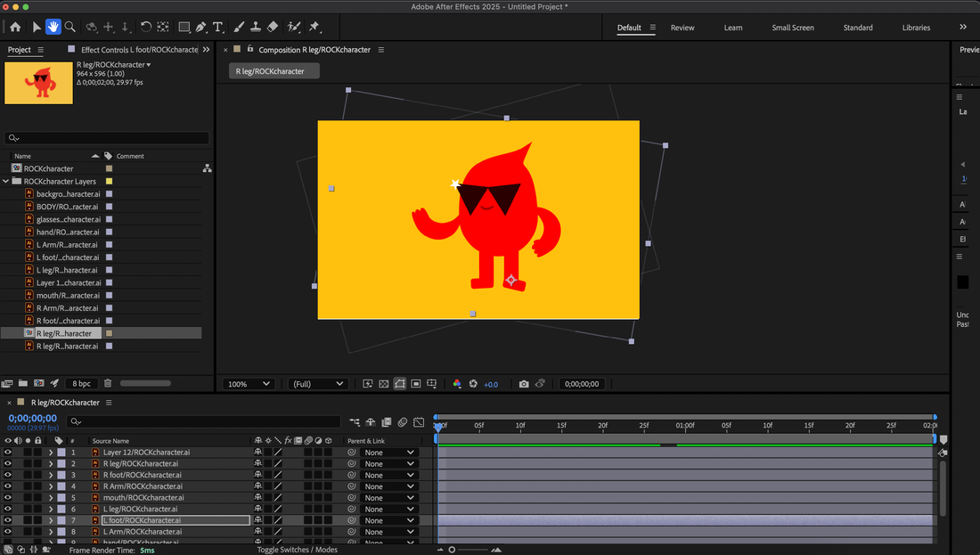This screenshot has width=980, height=555.
Task: Click the viewer timecode 0;00;00;00
Action: [x=581, y=384]
